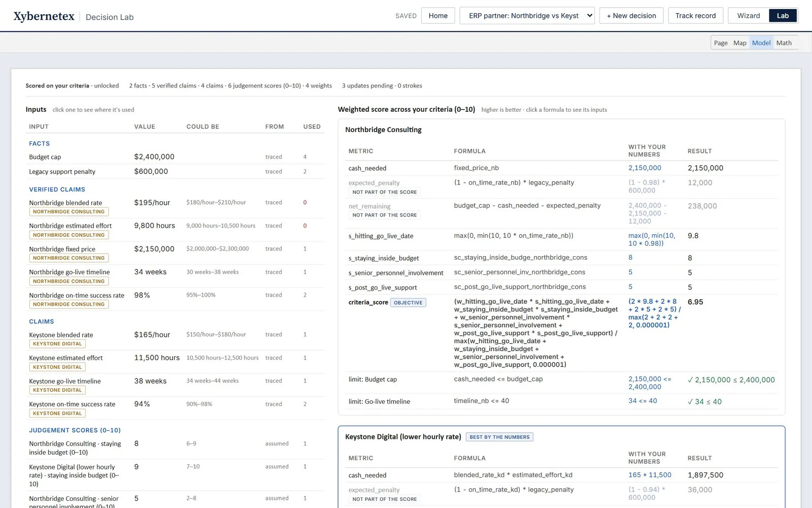
Task: Switch to Wizard mode
Action: pyautogui.click(x=749, y=16)
